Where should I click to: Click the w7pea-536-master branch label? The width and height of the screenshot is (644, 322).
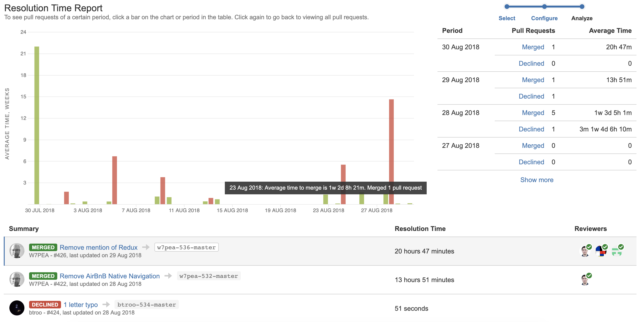coord(186,247)
